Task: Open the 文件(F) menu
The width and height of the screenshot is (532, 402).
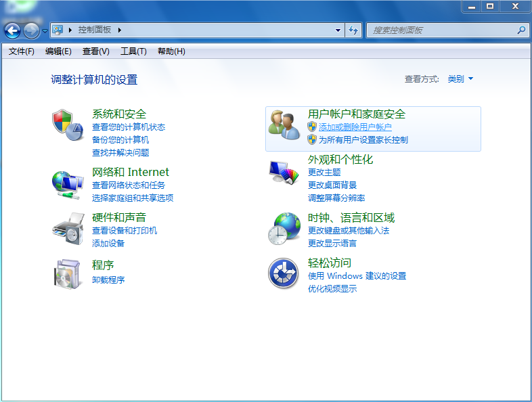Action: click(x=22, y=51)
